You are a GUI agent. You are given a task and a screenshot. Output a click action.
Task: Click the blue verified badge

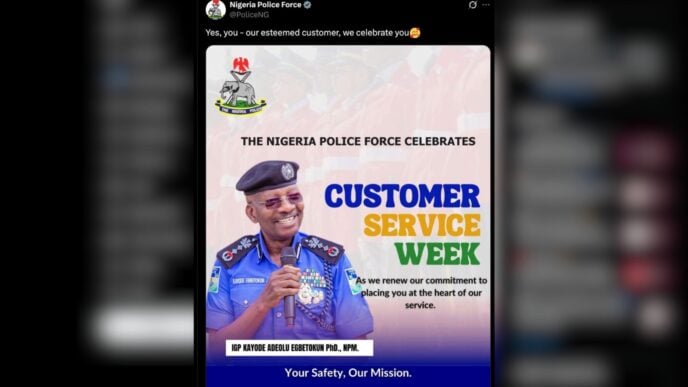click(308, 5)
